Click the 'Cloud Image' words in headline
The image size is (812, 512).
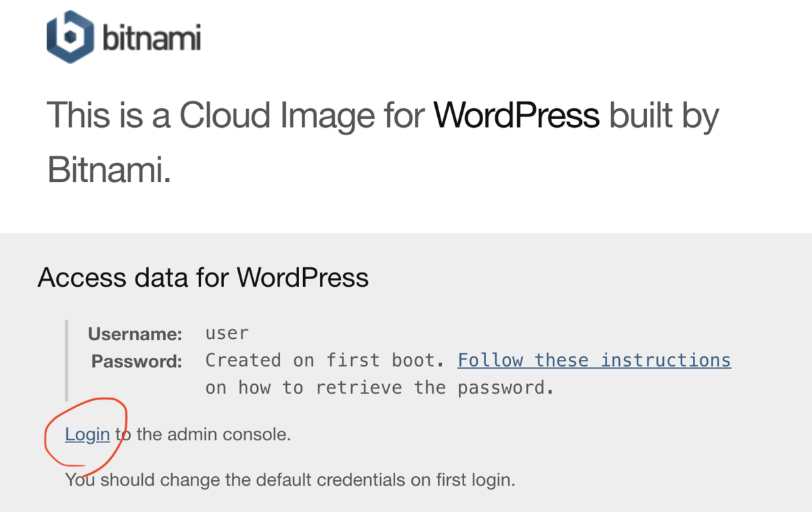[276, 116]
